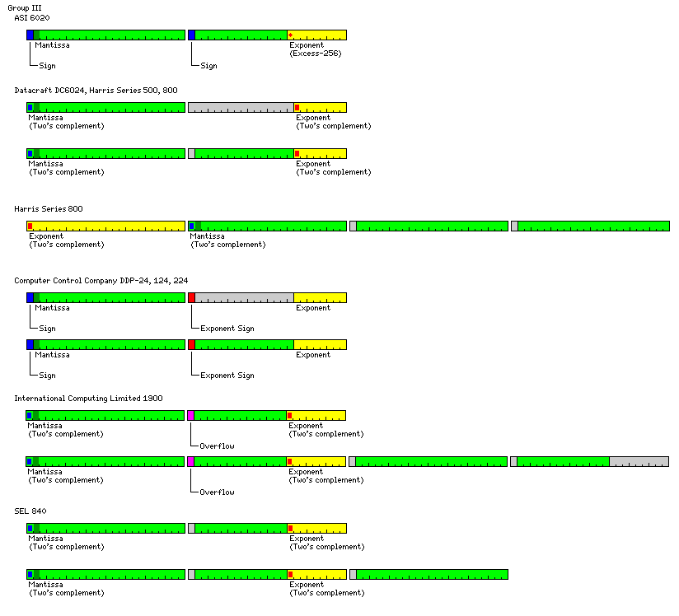This screenshot has height=616, width=679.
Task: Click "Overflow" label under four-word ICL 1900 format
Action: tap(217, 492)
